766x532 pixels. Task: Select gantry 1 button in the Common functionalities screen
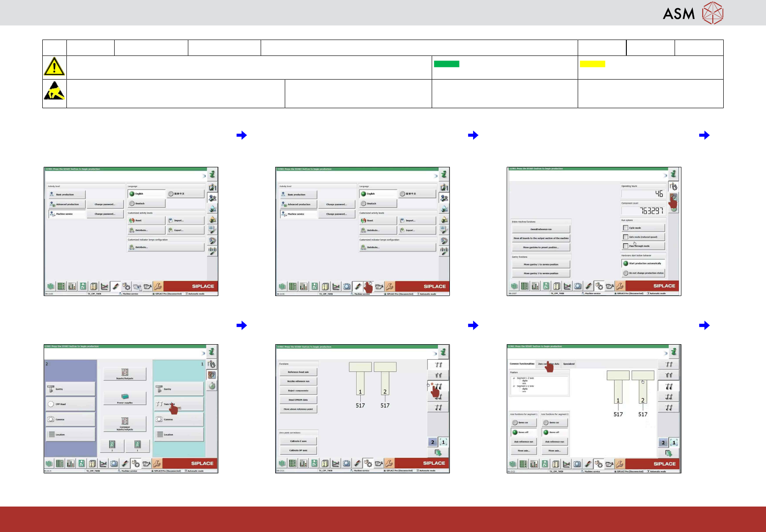[674, 442]
